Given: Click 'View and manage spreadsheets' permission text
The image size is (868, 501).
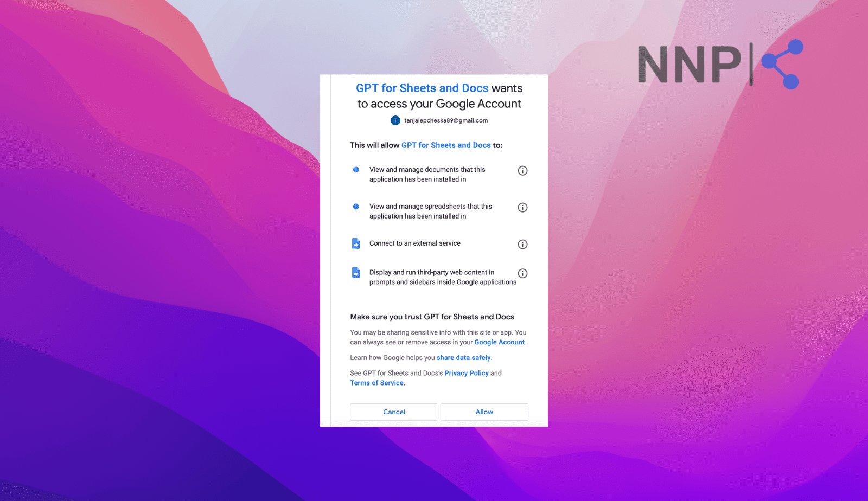Looking at the screenshot, I should pyautogui.click(x=431, y=211).
